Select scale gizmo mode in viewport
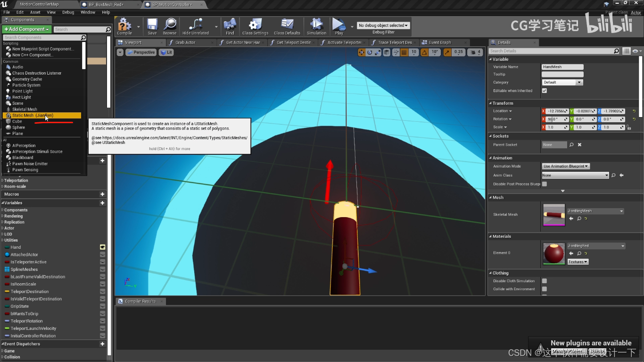Viewport: 644px width, 362px height. coord(378,52)
